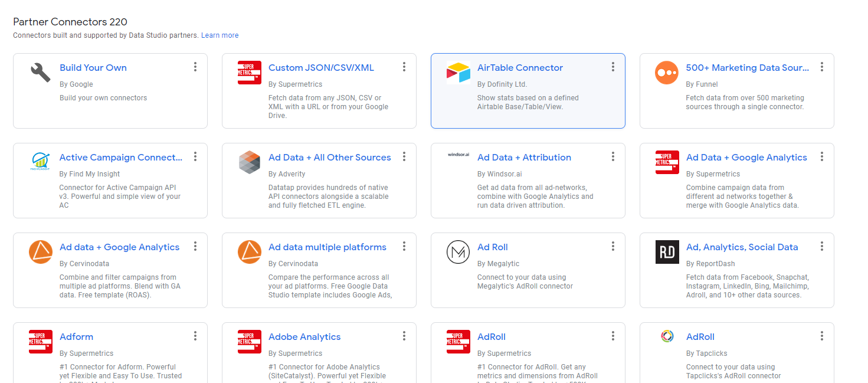The height and width of the screenshot is (383, 868).
Task: Click the 'By Funnel' text
Action: point(702,84)
